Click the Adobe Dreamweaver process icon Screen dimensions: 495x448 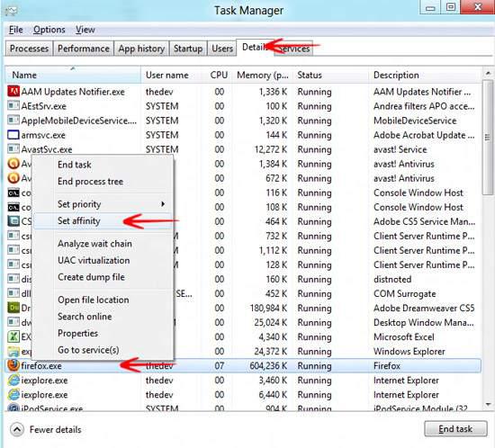(x=13, y=308)
